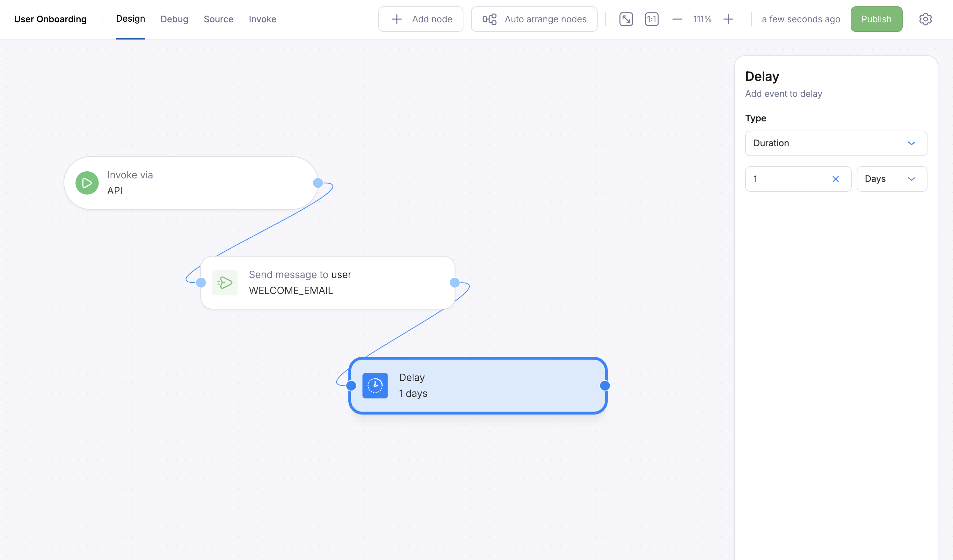The width and height of the screenshot is (953, 560).
Task: Click the zoom out minus icon
Action: pos(677,19)
